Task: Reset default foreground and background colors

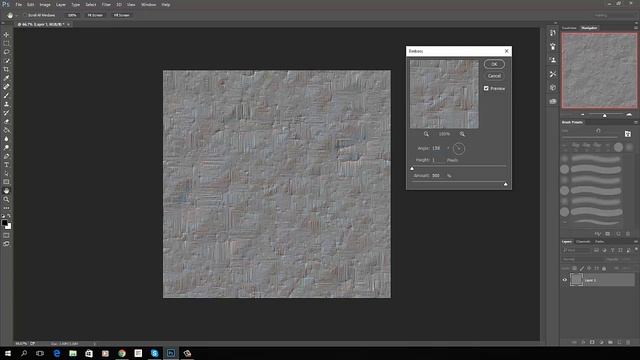Action: (x=3, y=216)
